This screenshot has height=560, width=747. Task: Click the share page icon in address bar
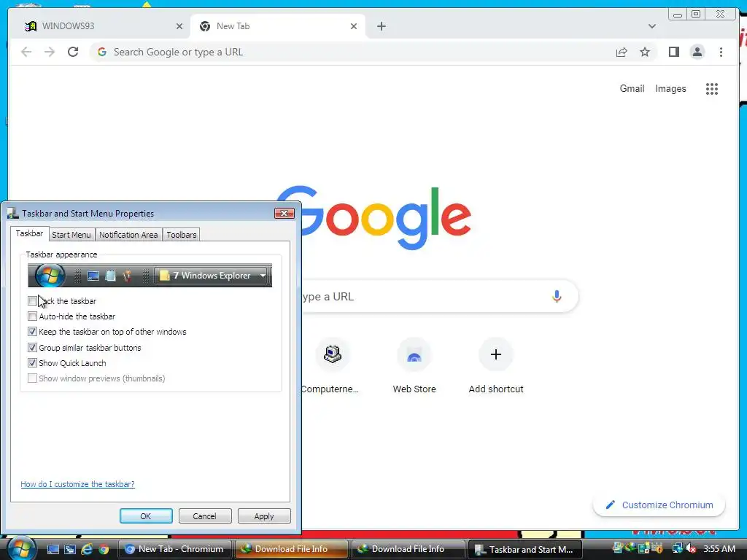pos(622,52)
